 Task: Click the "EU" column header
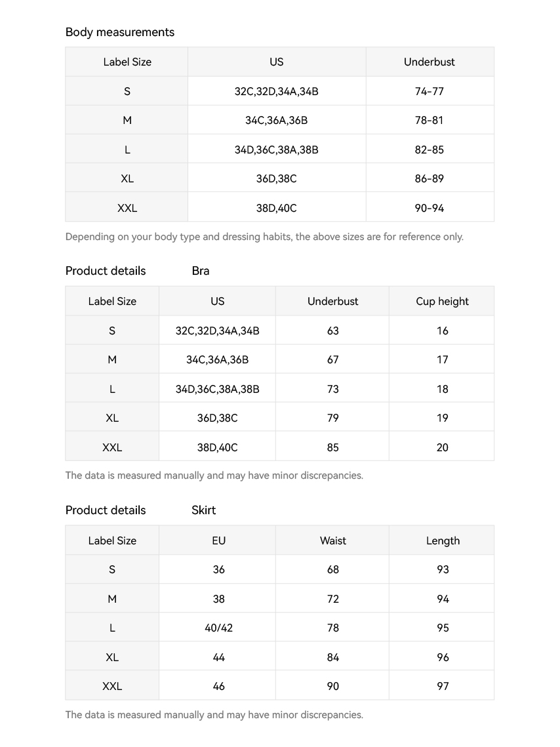pyautogui.click(x=218, y=541)
